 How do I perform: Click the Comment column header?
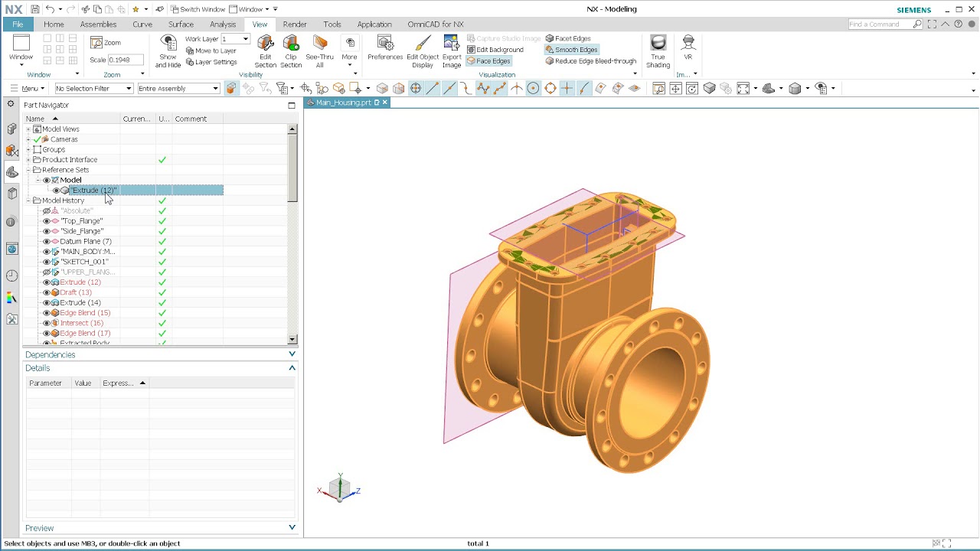(198, 119)
